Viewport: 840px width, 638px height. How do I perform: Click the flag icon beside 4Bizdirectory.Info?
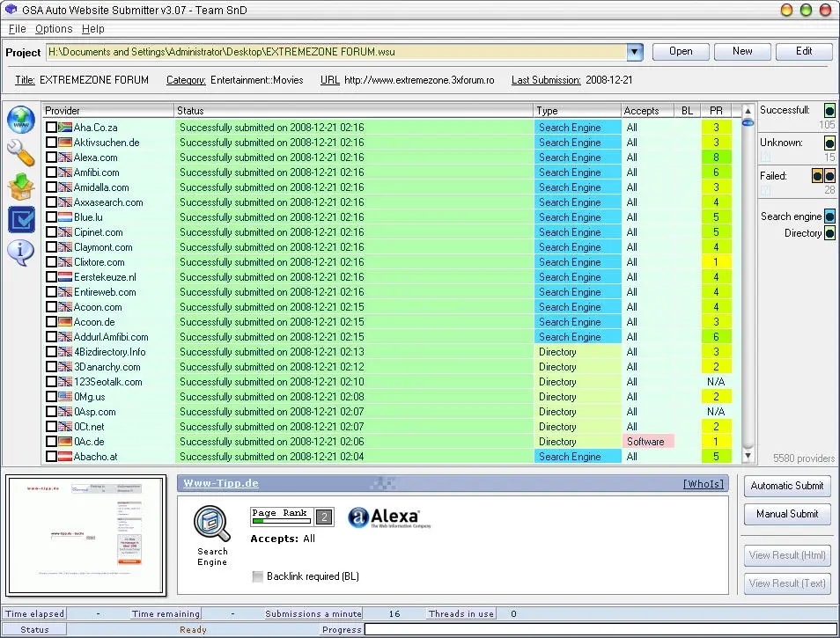pyautogui.click(x=65, y=352)
